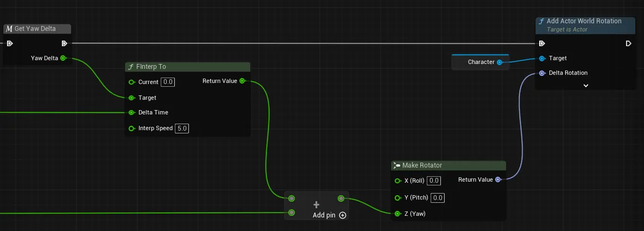This screenshot has width=644, height=231.
Task: Click Add Actor World Rotation exec output pin
Action: pos(628,43)
